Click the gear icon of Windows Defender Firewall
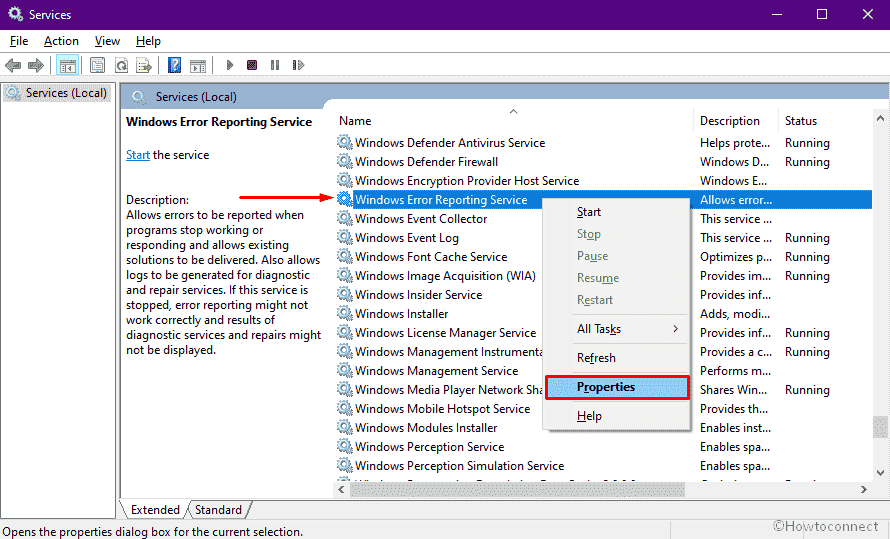Screen dimensions: 890x539 (344, 161)
